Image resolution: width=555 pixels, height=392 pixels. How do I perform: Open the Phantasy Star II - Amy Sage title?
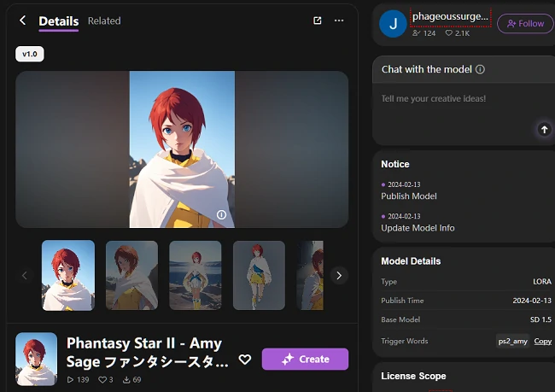(147, 353)
